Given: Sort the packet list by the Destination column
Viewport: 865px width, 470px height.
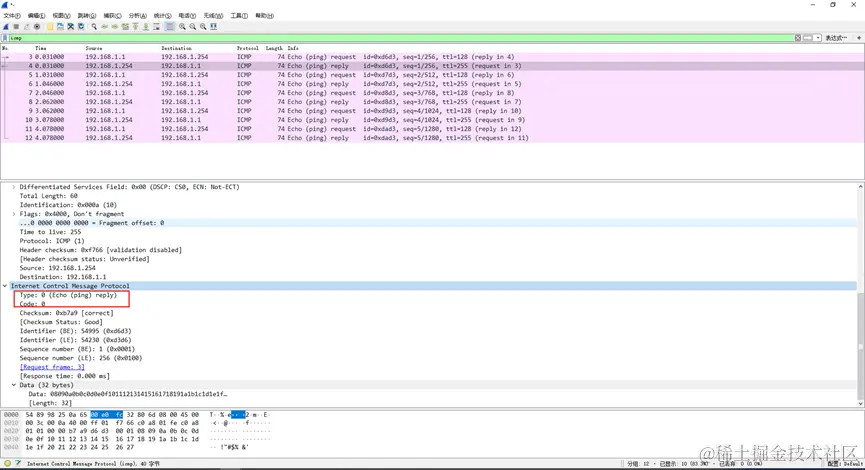Looking at the screenshot, I should [x=177, y=48].
